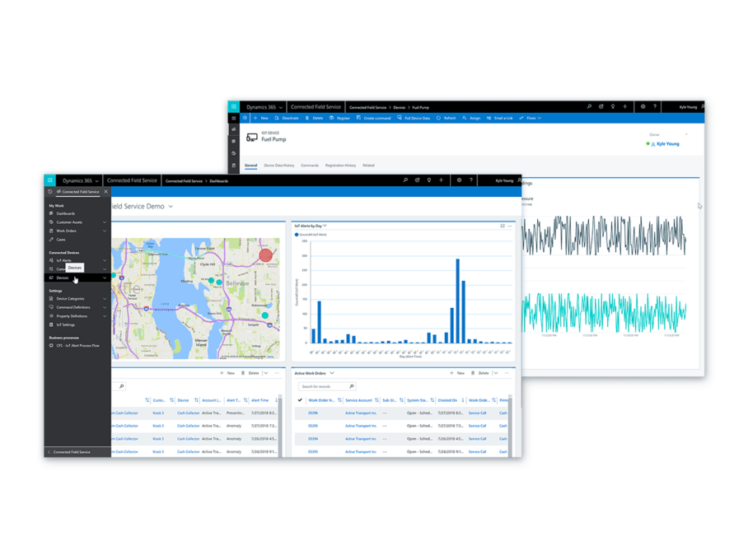748x560 pixels.
Task: Expand the Work Orders chevron in sidebar
Action: [x=105, y=231]
